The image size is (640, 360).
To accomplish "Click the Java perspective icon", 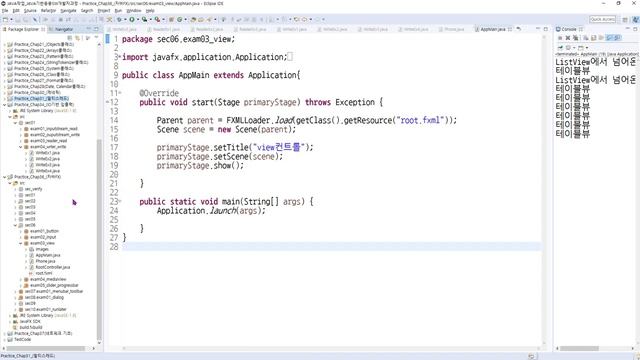I will click(x=635, y=19).
